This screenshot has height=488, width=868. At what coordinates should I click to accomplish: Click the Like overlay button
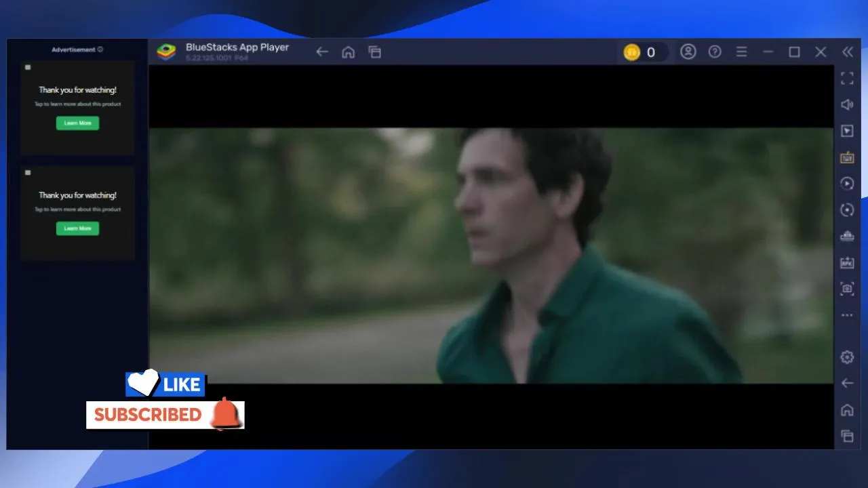tap(165, 384)
